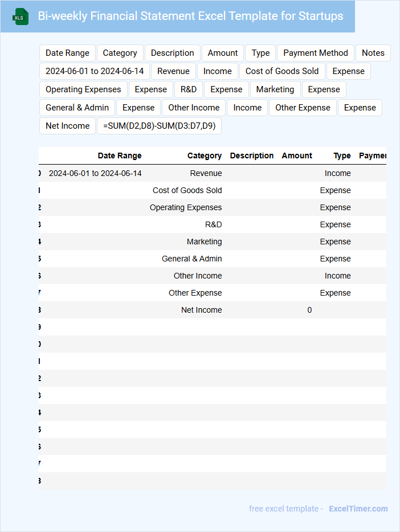This screenshot has width=400, height=532.
Task: Click the Operating Expenses table cell
Action: 186,208
